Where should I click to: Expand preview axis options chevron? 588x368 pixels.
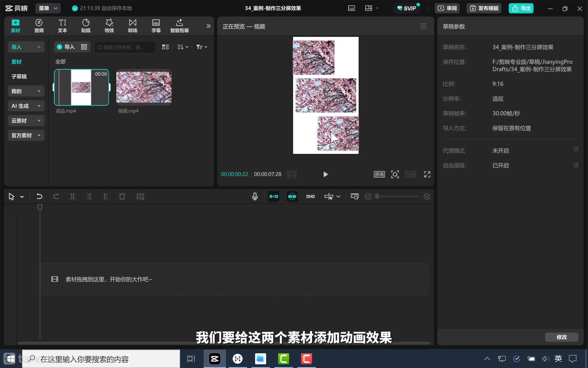(x=338, y=197)
